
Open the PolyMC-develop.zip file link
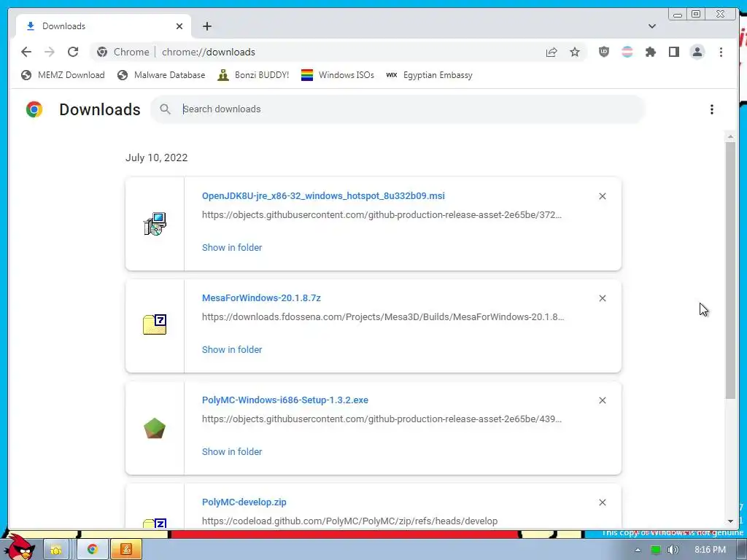tap(244, 502)
